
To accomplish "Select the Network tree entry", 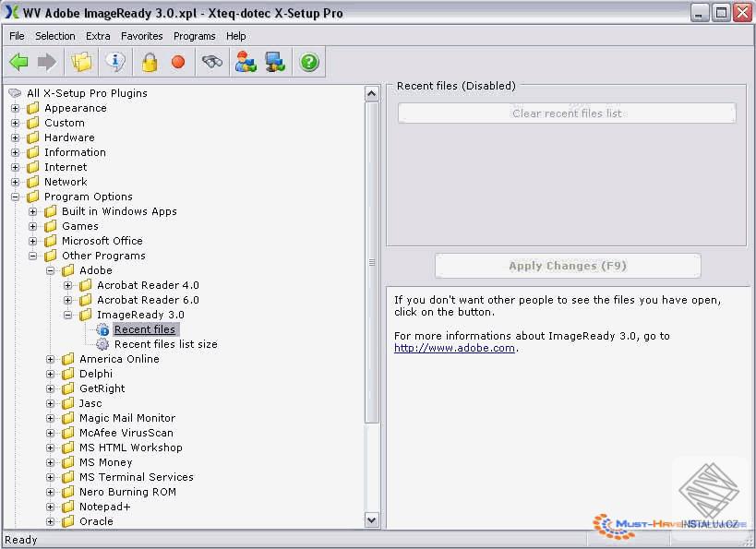I will click(x=66, y=182).
